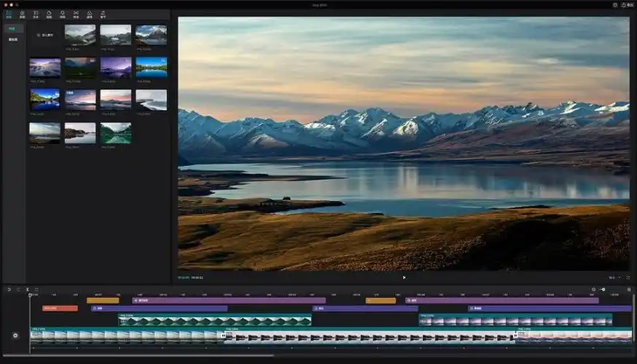
Task: Toggle the main track mute button
Action: (15, 335)
